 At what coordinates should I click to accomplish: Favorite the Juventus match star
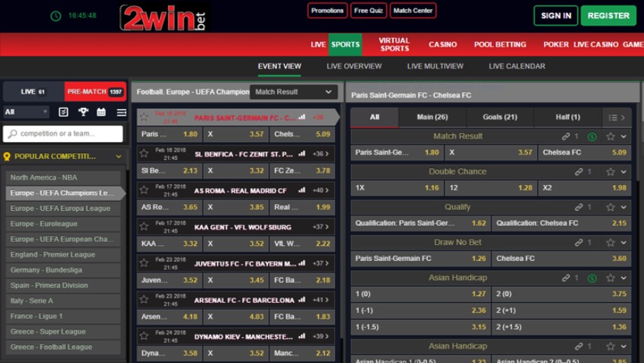pyautogui.click(x=144, y=263)
